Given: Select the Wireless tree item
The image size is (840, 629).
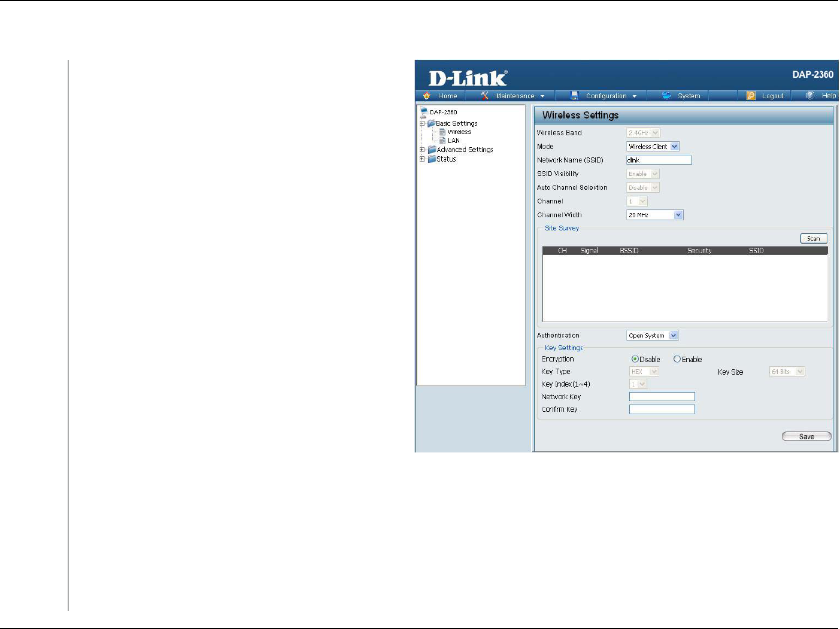Looking at the screenshot, I should tap(459, 132).
